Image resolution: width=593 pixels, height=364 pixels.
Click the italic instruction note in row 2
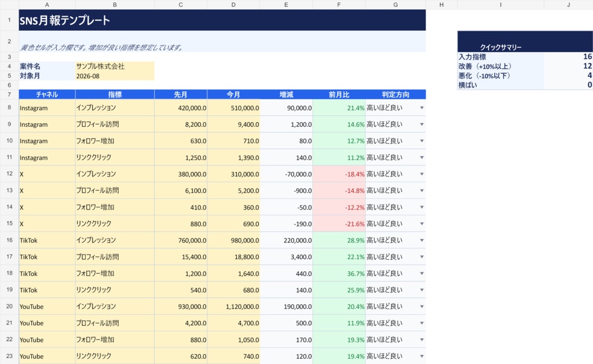[x=222, y=42]
